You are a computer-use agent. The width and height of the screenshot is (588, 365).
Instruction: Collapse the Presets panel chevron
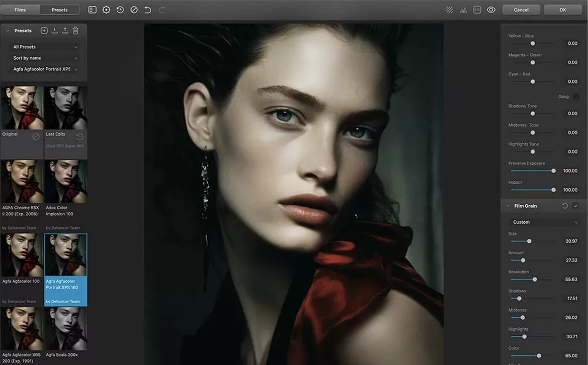pos(8,30)
